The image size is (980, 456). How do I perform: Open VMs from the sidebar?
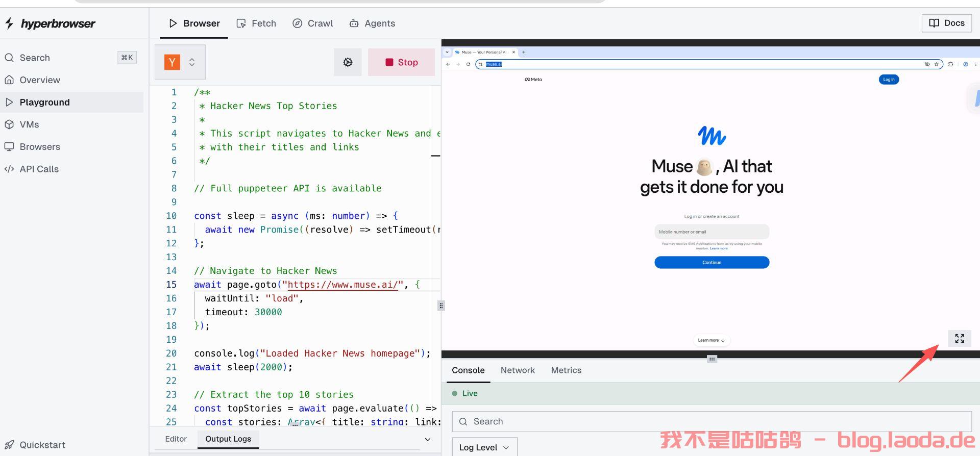29,124
